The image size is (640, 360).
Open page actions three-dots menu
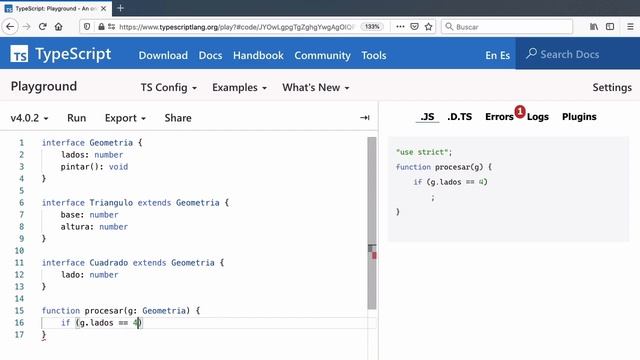(x=400, y=27)
